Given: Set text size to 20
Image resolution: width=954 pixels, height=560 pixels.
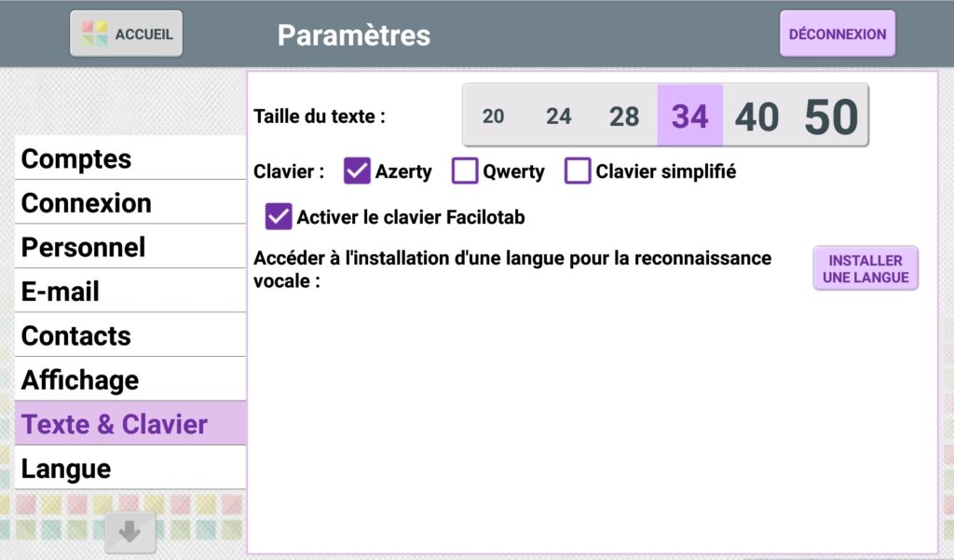Looking at the screenshot, I should point(494,116).
